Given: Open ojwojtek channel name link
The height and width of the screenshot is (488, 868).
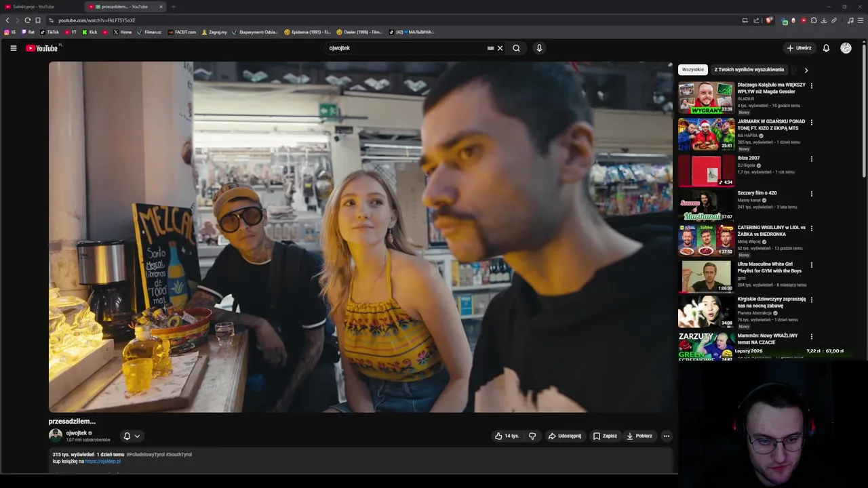Looking at the screenshot, I should 76,433.
